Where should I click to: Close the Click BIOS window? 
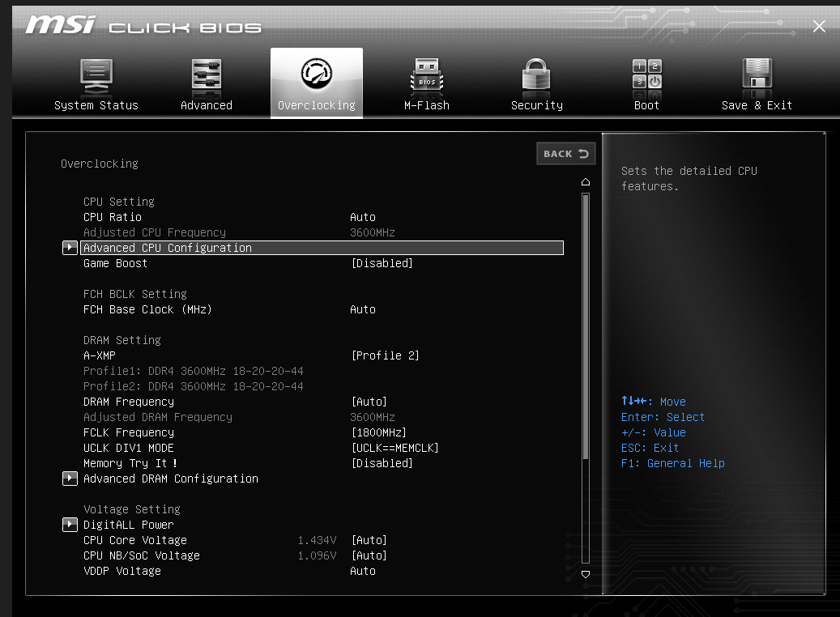point(819,26)
